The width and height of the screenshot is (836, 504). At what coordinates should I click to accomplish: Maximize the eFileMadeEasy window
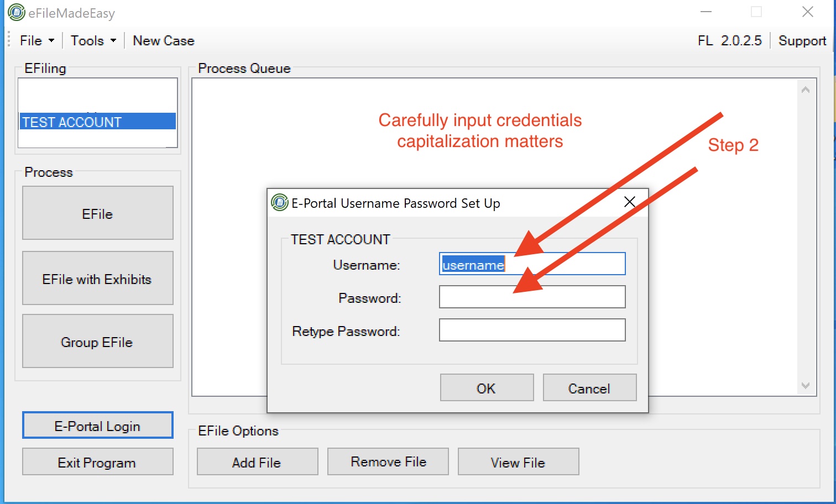pyautogui.click(x=756, y=12)
